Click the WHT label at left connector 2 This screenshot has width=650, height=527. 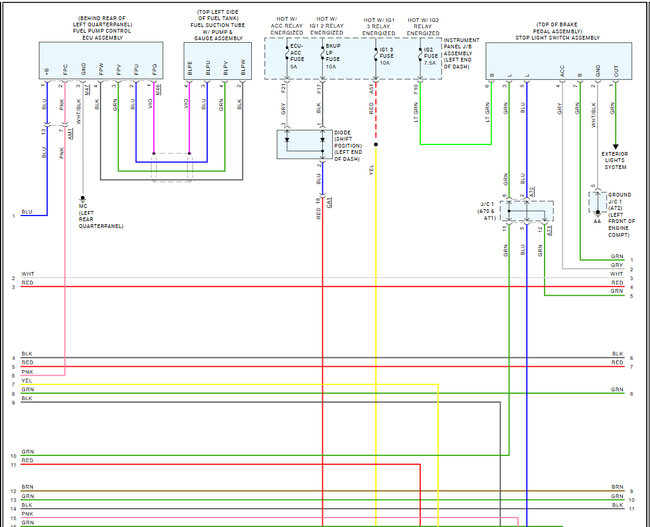coord(28,274)
